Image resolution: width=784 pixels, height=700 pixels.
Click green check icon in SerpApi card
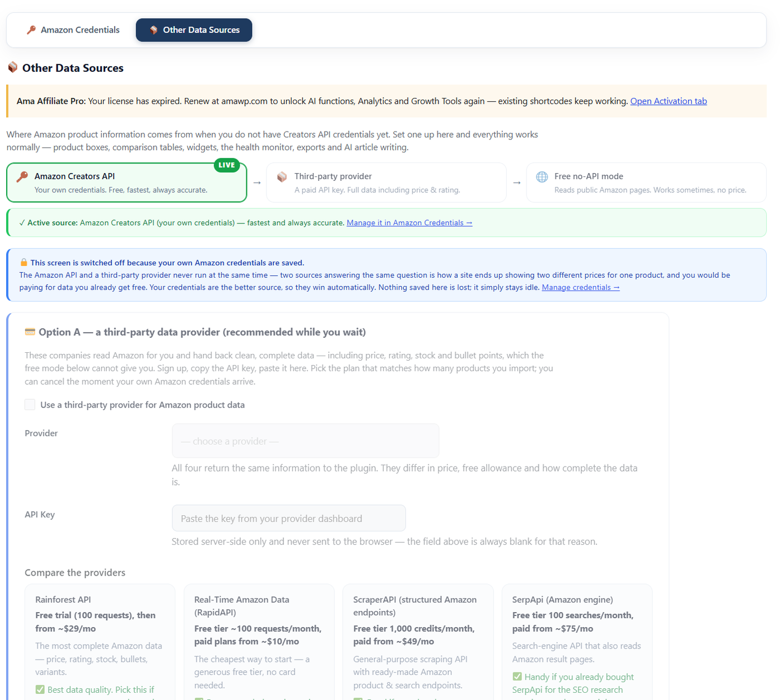(517, 676)
